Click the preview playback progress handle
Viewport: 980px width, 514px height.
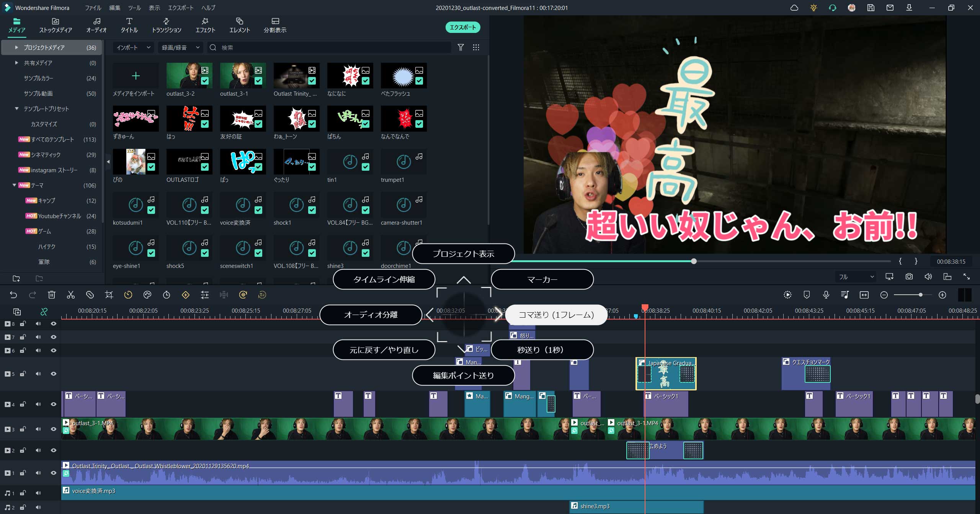click(694, 261)
